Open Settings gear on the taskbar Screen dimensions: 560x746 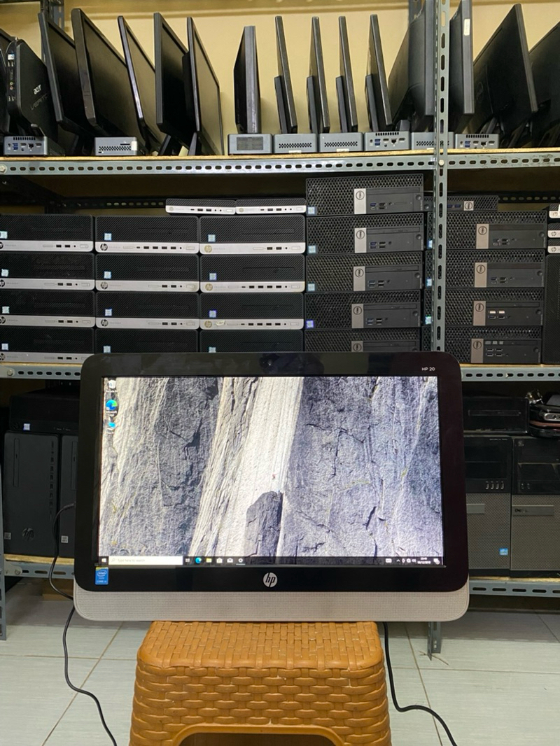(241, 561)
